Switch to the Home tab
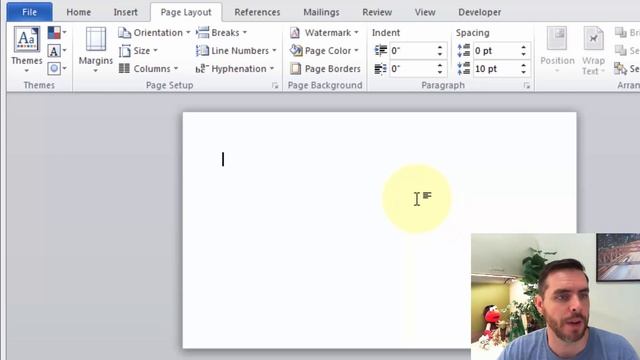The width and height of the screenshot is (640, 360). click(79, 12)
